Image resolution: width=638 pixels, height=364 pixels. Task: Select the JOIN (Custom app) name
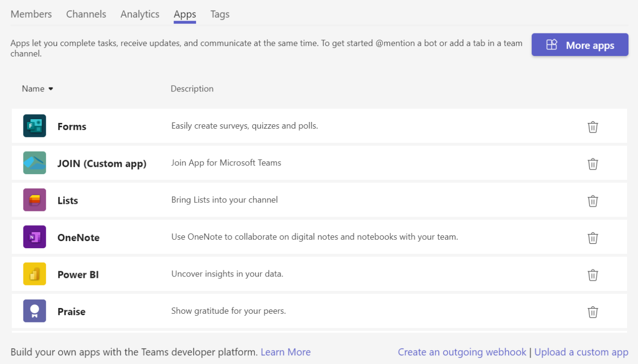pos(102,164)
